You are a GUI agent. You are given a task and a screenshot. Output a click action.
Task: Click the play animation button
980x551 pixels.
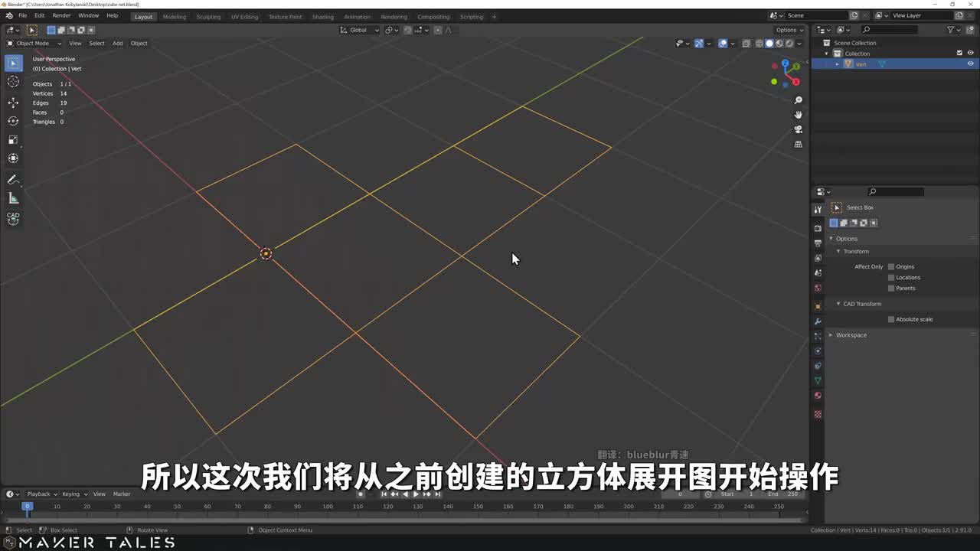416,494
